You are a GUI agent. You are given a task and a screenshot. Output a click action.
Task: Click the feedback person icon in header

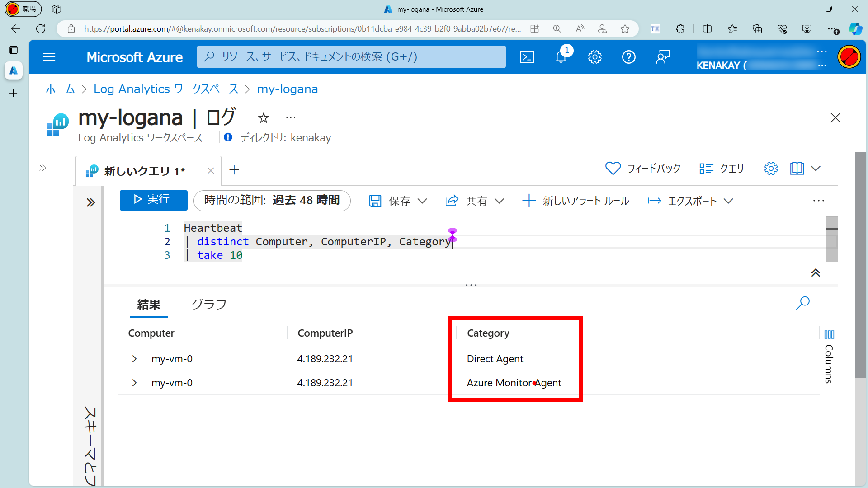[663, 57]
